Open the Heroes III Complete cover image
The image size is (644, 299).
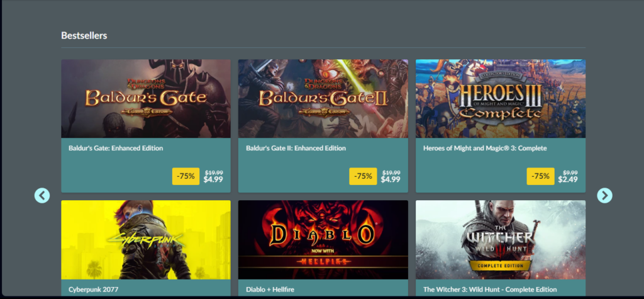[x=501, y=99]
